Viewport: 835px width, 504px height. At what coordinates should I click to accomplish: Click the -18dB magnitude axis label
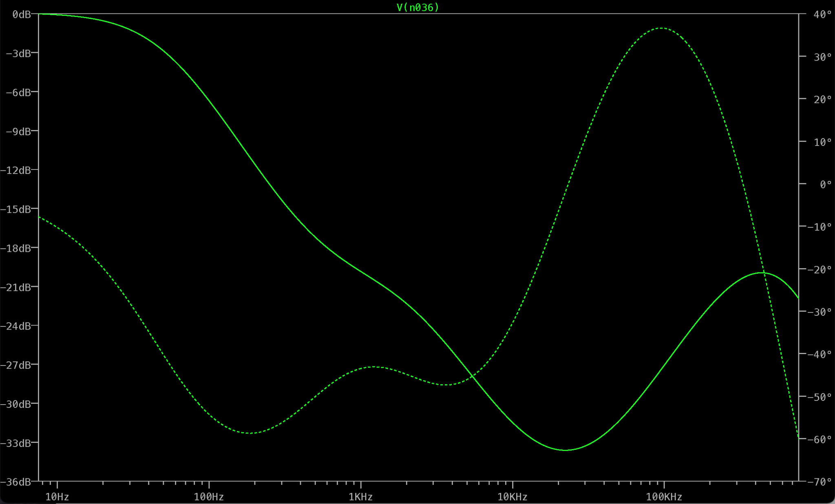16,248
